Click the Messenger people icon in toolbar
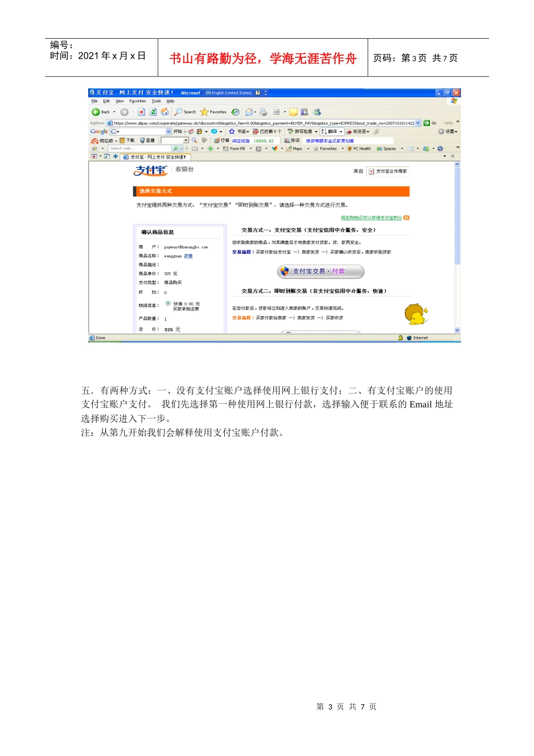The height and width of the screenshot is (756, 534). 317,112
